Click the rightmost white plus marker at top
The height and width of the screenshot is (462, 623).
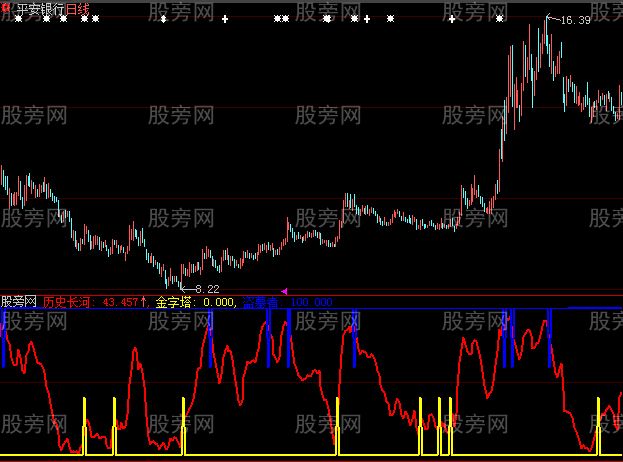[452, 19]
